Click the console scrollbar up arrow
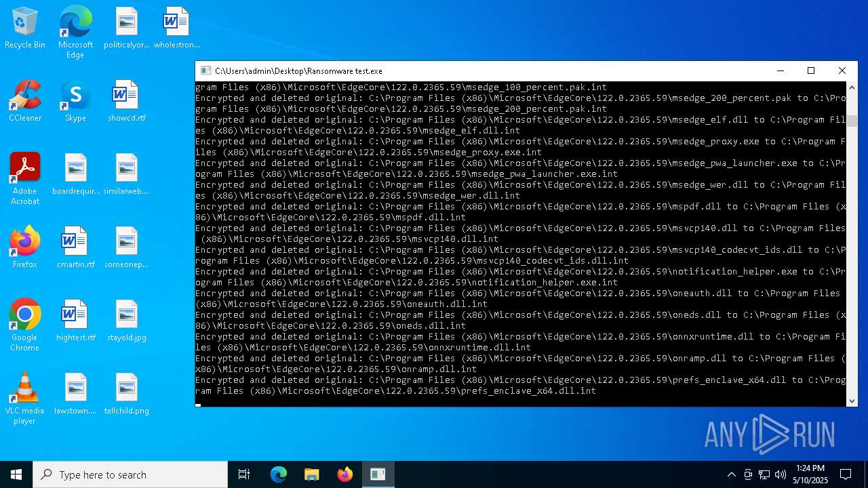This screenshot has height=488, width=868. click(x=852, y=87)
